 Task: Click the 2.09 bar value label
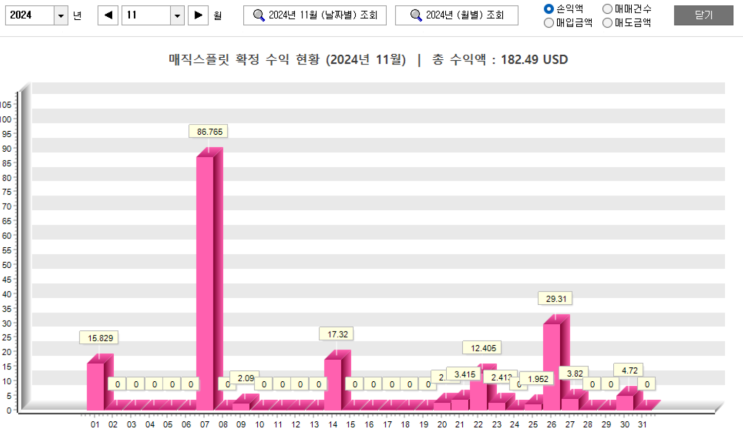tap(245, 378)
